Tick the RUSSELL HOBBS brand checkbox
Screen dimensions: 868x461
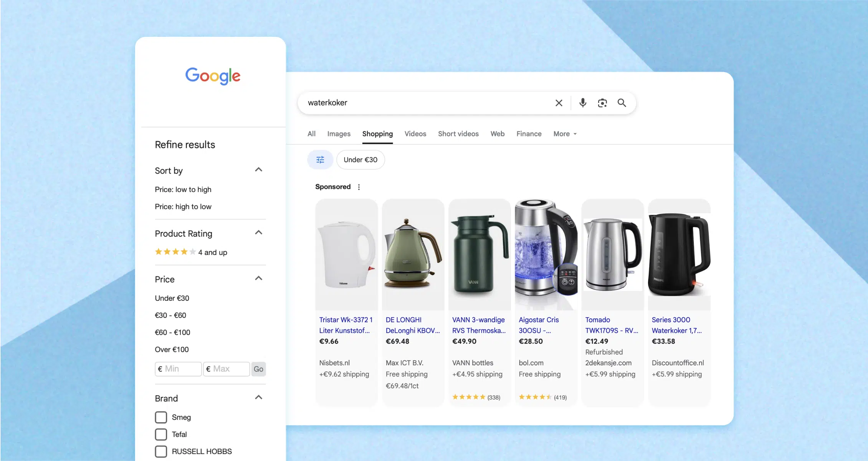pyautogui.click(x=161, y=451)
